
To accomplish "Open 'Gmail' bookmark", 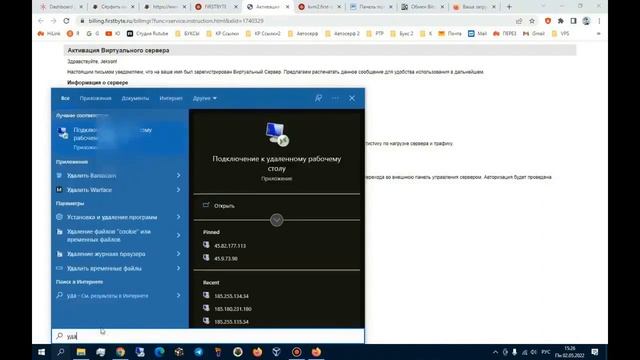I will (534, 33).
